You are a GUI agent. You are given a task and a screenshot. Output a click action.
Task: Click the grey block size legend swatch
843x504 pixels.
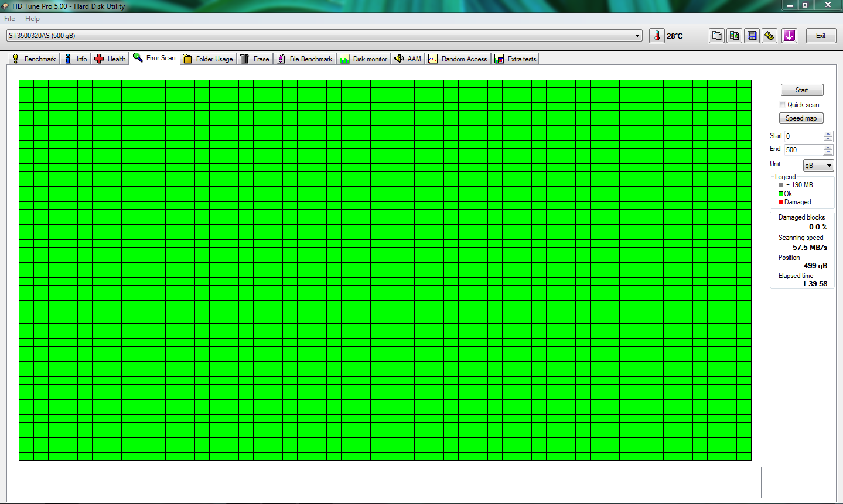[781, 185]
